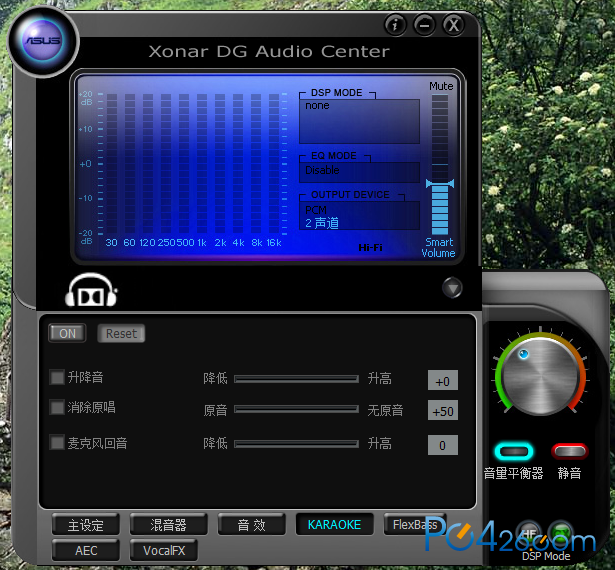
Task: Click the Smart Volume label
Action: (x=439, y=248)
